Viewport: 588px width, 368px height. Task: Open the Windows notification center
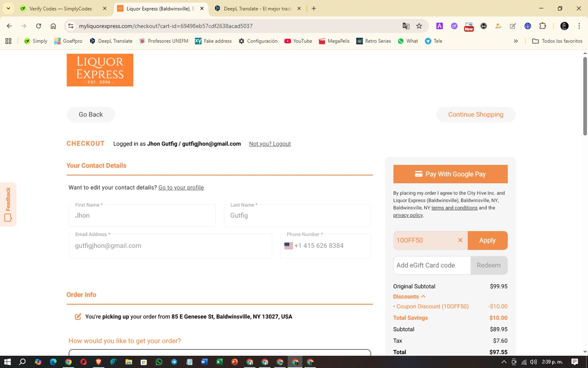[x=575, y=362]
